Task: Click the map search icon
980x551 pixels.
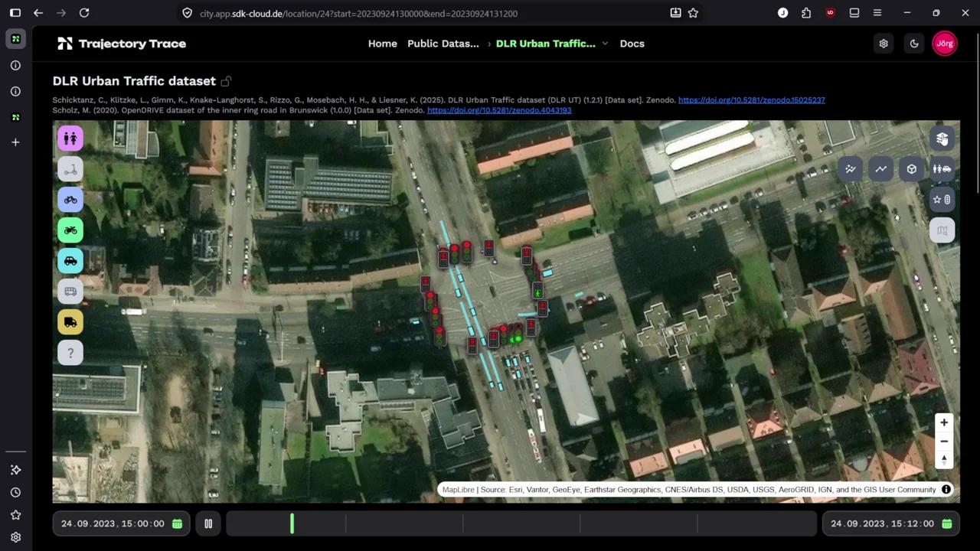Action: (x=942, y=230)
